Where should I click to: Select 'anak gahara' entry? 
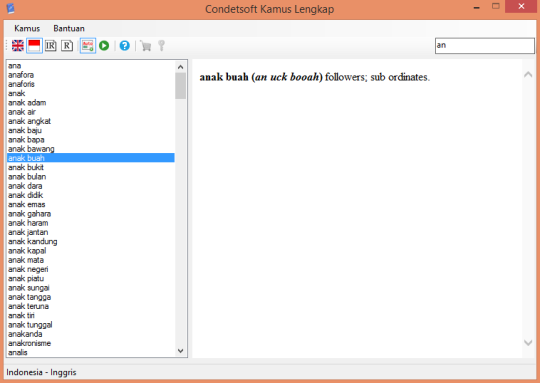(91, 214)
